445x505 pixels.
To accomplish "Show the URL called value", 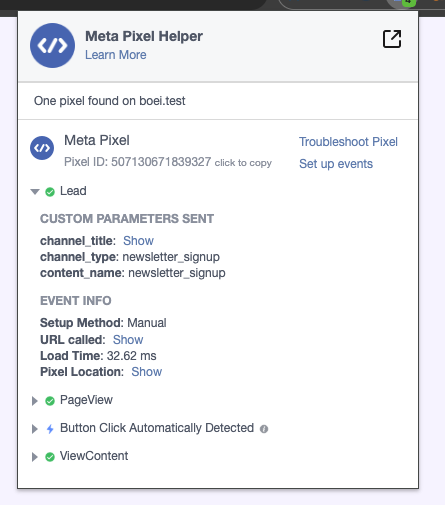I will [128, 340].
